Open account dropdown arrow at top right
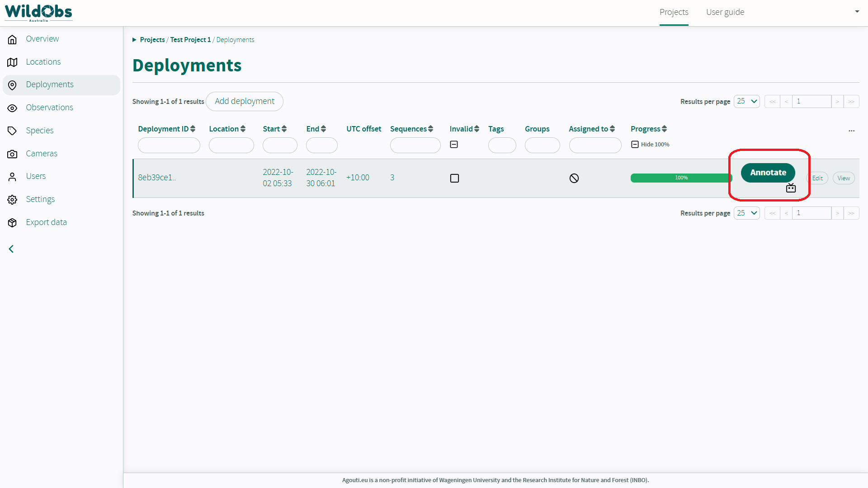868x488 pixels. pyautogui.click(x=857, y=12)
